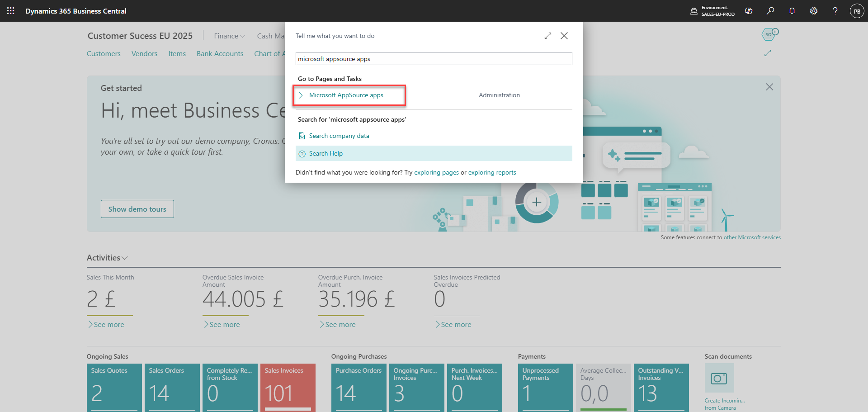
Task: Follow the exploring reports link
Action: tap(492, 172)
